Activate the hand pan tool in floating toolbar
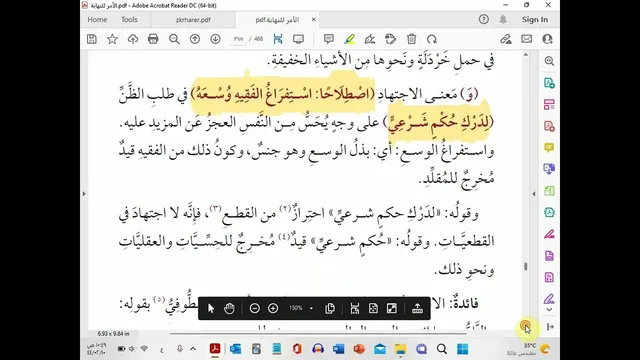The height and width of the screenshot is (360, 640). tap(229, 309)
